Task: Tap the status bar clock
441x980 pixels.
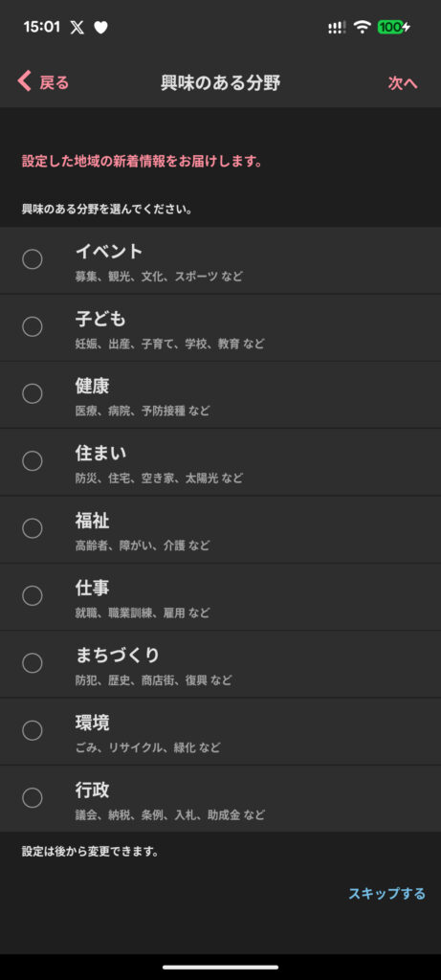Action: click(42, 27)
